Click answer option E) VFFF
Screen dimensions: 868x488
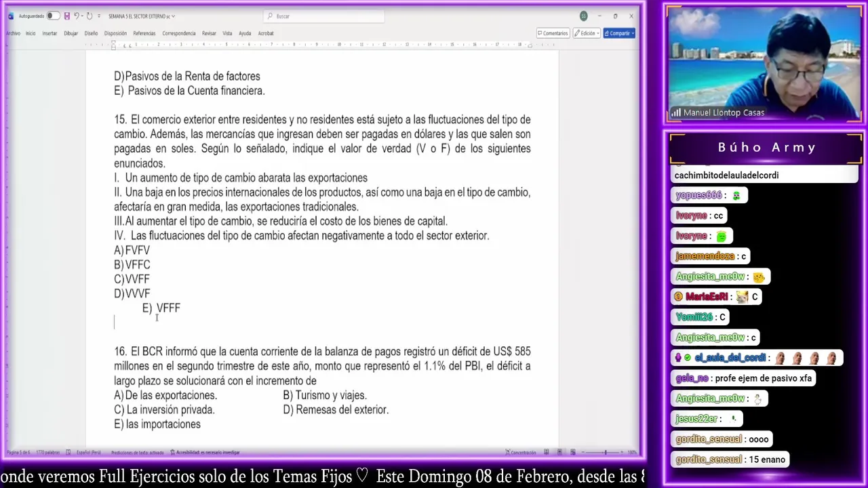point(161,308)
